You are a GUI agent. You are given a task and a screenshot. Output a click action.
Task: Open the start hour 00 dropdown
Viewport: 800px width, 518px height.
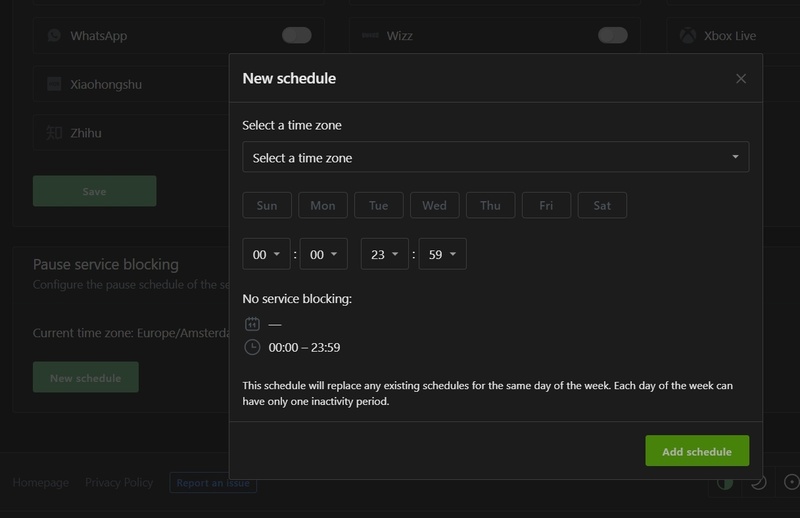[x=266, y=255]
